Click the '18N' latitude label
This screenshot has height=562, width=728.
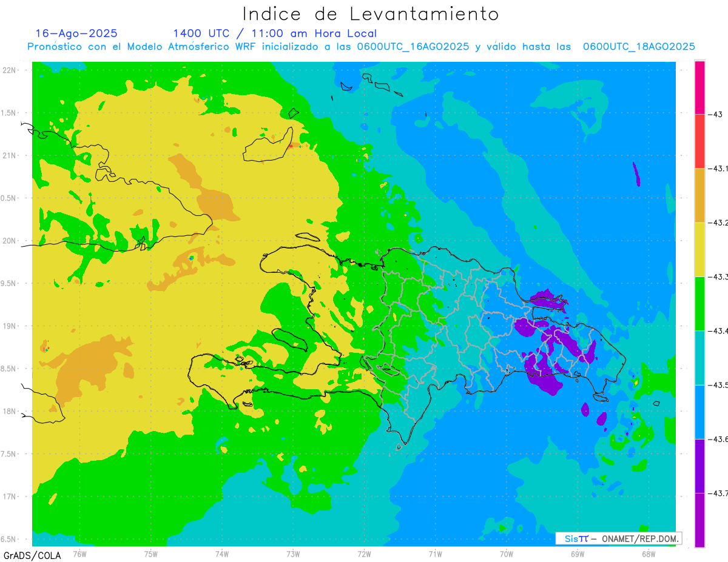[9, 411]
